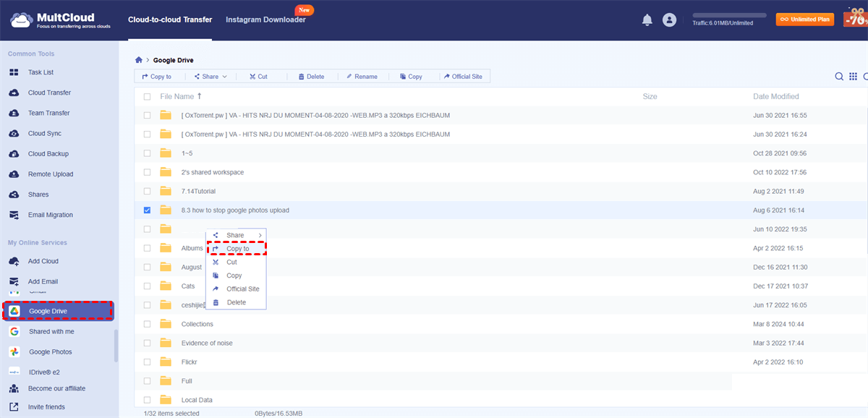Check the Local Data folder checkbox
868x418 pixels.
pos(148,400)
